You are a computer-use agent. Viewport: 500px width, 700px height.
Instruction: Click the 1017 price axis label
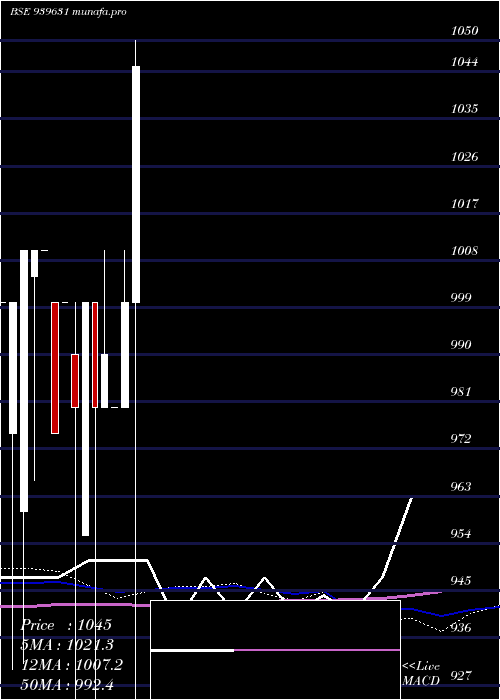464,204
